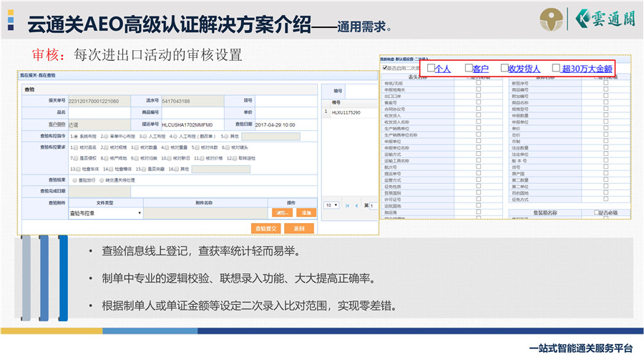Tick the 核对数量 checkbox
The image size is (644, 362).
click(137, 147)
